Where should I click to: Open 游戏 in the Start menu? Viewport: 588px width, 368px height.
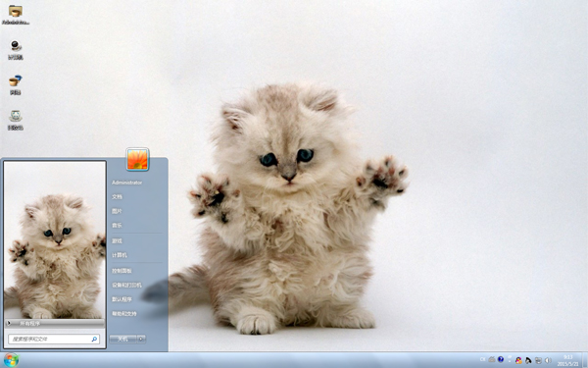point(117,240)
